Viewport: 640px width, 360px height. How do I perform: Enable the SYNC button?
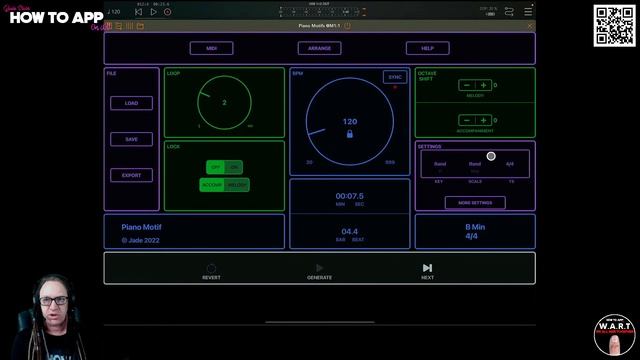[x=395, y=77]
